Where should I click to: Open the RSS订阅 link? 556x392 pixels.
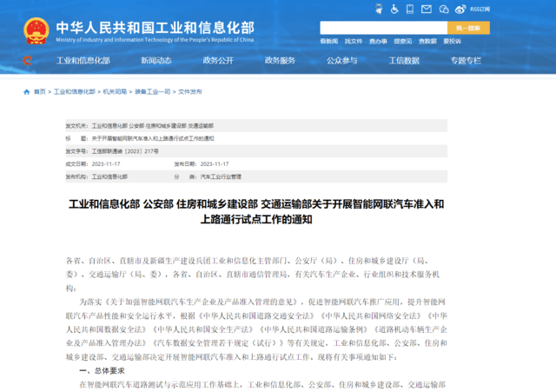(x=480, y=10)
